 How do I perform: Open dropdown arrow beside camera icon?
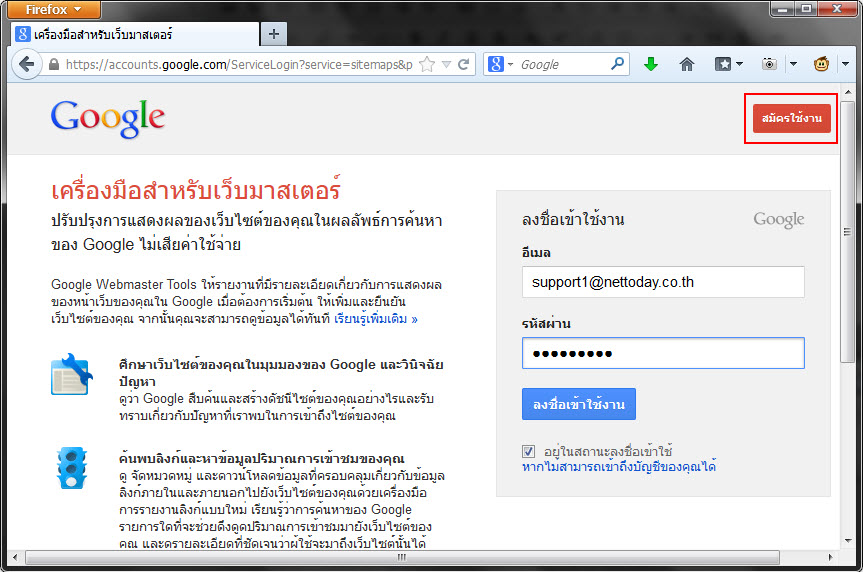tap(793, 64)
